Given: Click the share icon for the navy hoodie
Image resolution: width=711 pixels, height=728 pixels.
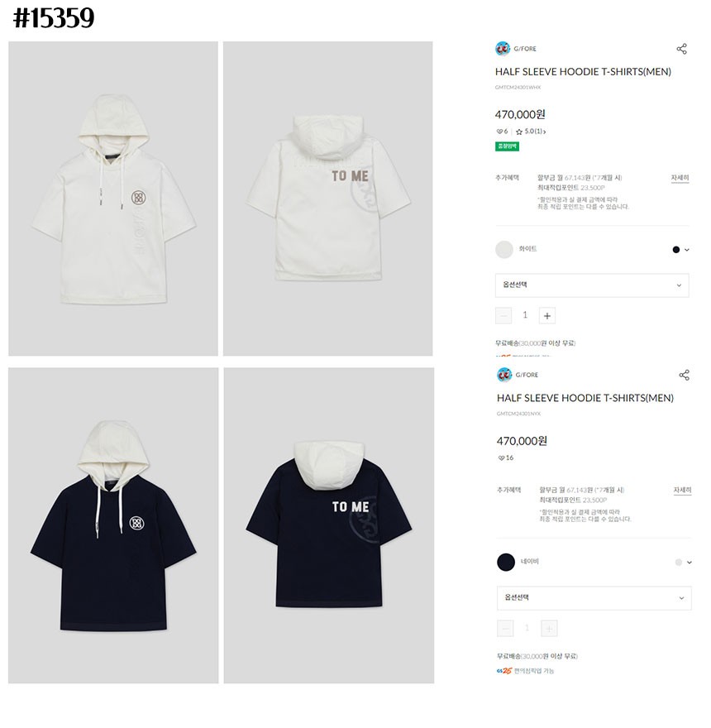Looking at the screenshot, I should (x=684, y=375).
